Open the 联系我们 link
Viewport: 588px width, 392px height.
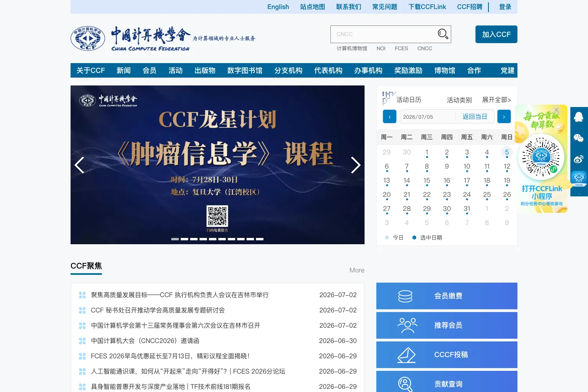pos(348,7)
